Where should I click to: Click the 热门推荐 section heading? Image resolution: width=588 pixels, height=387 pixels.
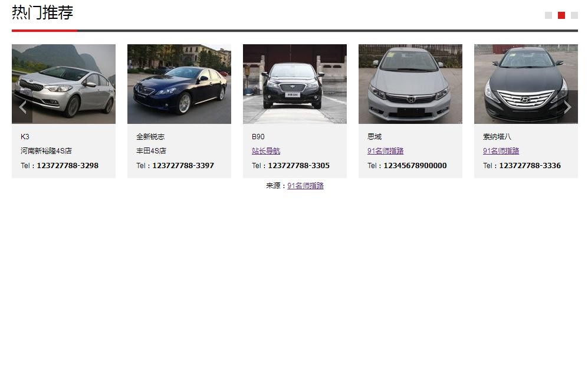[42, 12]
